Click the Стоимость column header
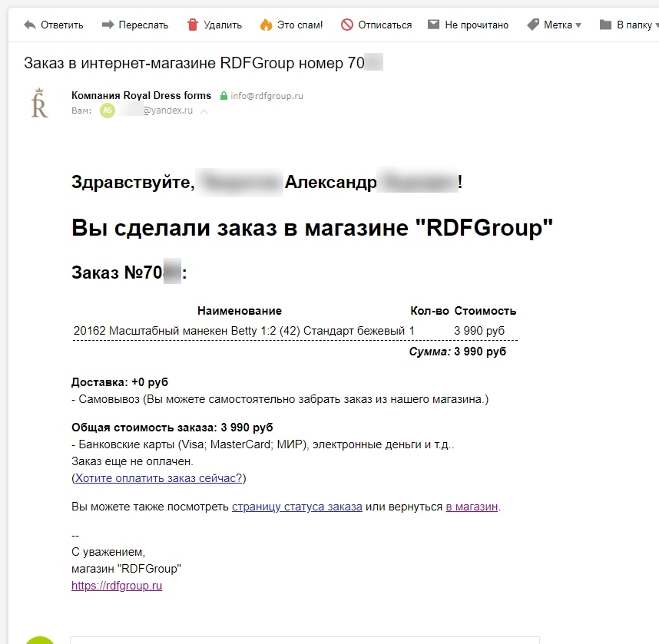Screen dimensions: 659x644 (485, 311)
